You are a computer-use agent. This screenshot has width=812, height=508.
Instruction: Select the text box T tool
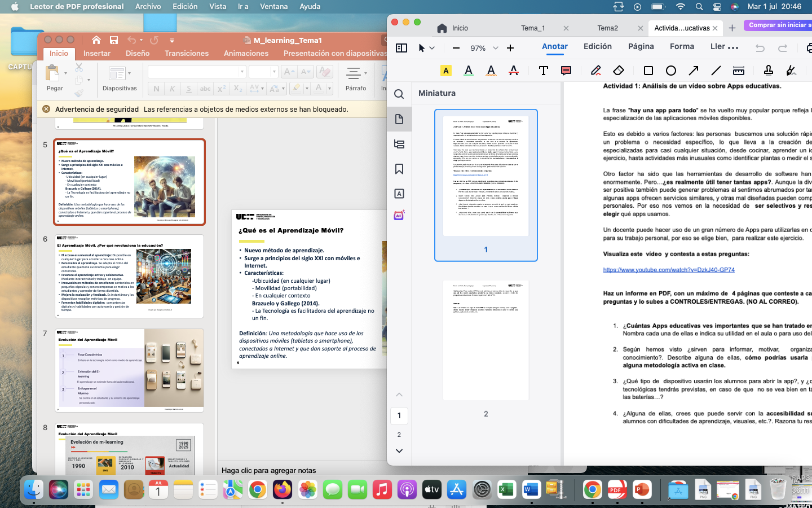(544, 71)
